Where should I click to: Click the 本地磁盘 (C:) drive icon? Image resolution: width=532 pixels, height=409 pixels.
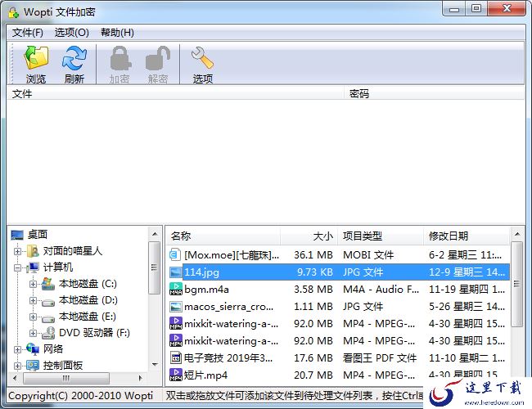click(48, 284)
